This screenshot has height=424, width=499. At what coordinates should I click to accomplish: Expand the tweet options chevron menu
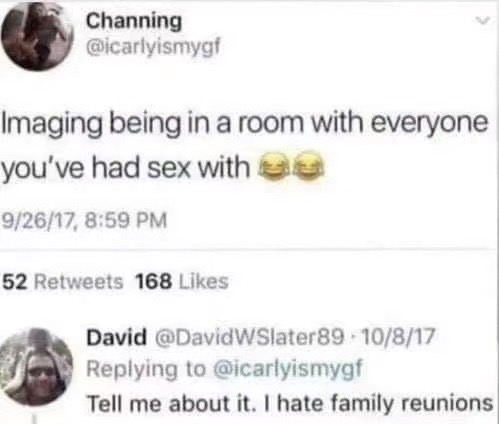482,21
